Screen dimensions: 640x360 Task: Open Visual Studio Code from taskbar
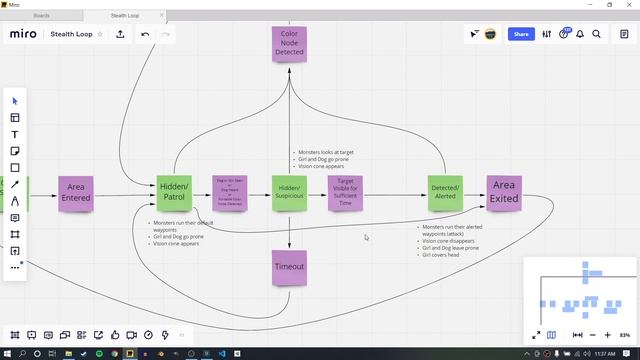(222, 354)
